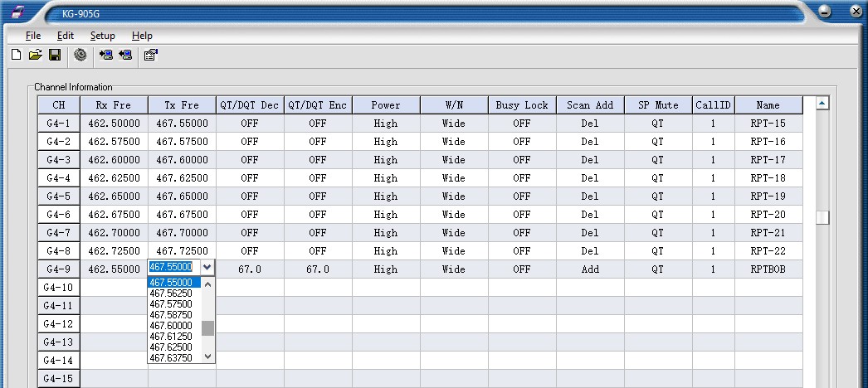Open a file with the folder icon

[36, 54]
